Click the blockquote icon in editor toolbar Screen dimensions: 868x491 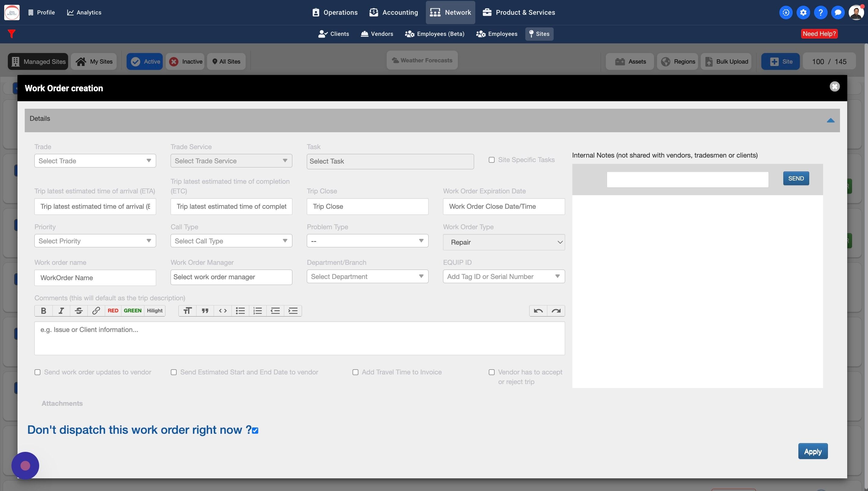tap(205, 311)
